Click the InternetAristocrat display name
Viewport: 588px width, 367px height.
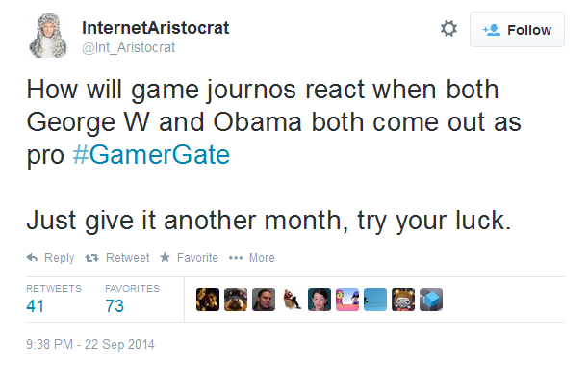click(155, 28)
